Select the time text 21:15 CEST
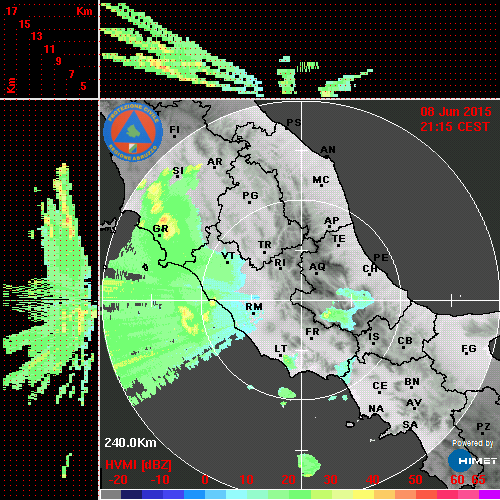500x500 pixels. tap(455, 127)
